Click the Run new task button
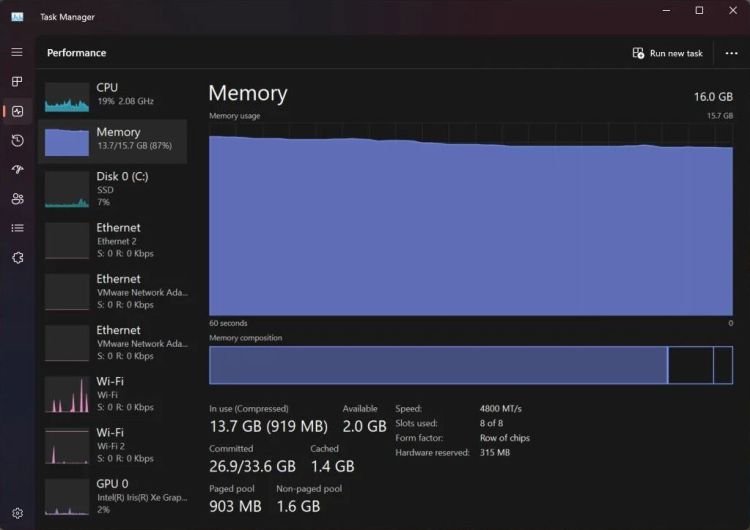 [668, 53]
